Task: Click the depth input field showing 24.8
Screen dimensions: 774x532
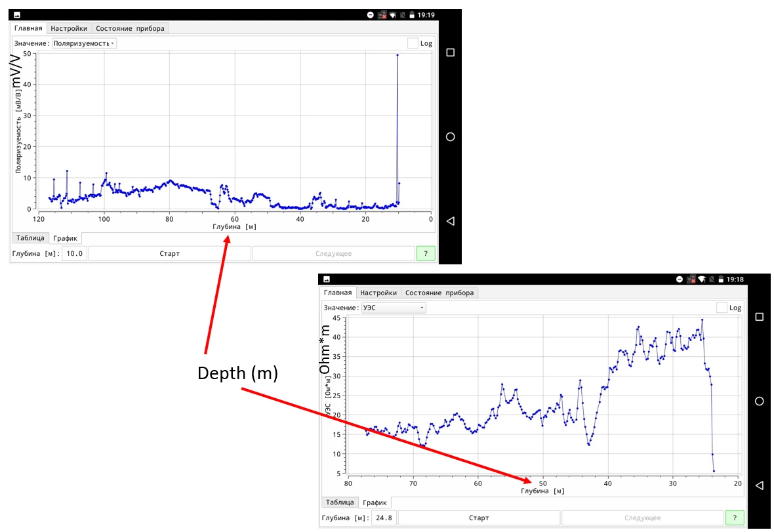Action: 383,518
